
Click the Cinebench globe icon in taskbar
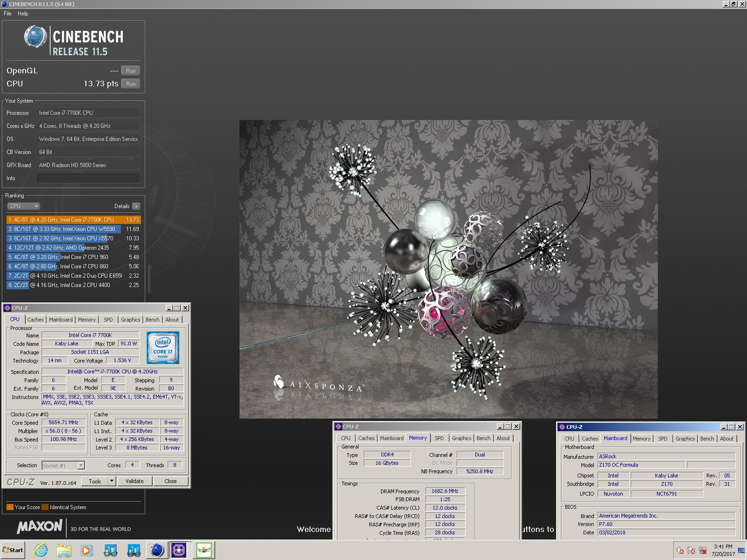tap(157, 550)
